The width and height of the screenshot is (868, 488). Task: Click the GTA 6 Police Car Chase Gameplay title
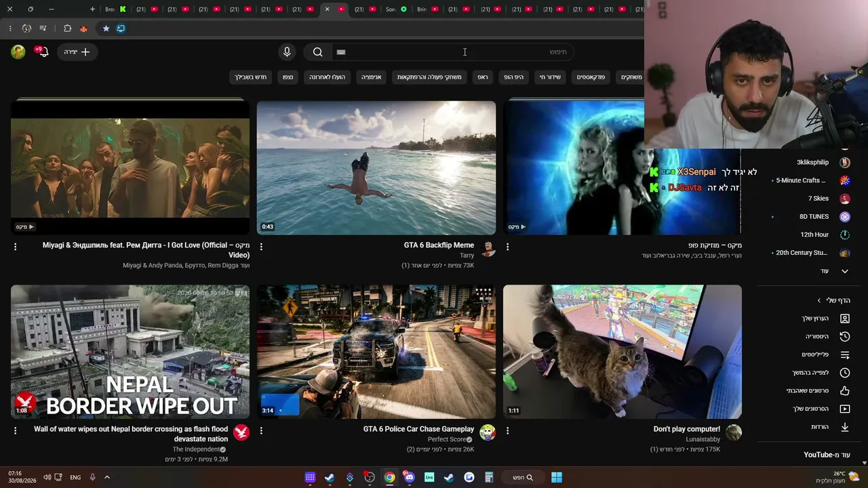418,429
